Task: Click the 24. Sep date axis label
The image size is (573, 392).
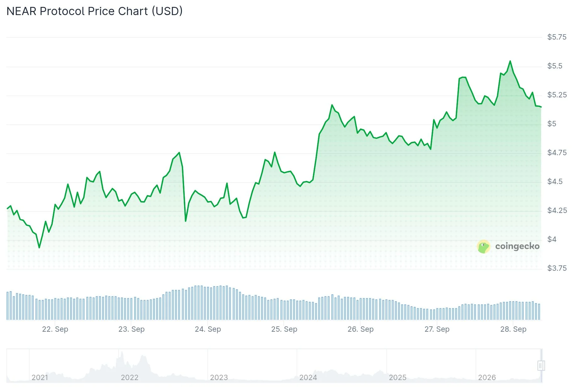Action: coord(208,329)
